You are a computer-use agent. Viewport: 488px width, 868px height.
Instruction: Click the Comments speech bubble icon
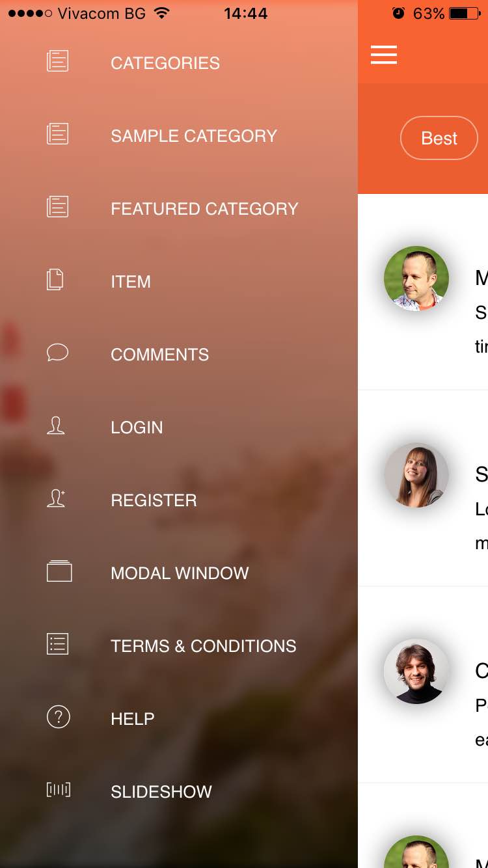57,353
